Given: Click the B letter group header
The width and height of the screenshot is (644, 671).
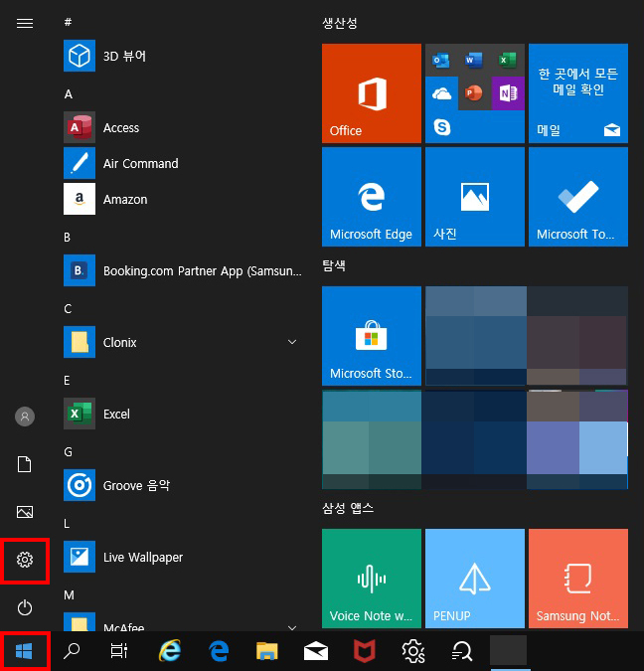Looking at the screenshot, I should pos(68,237).
